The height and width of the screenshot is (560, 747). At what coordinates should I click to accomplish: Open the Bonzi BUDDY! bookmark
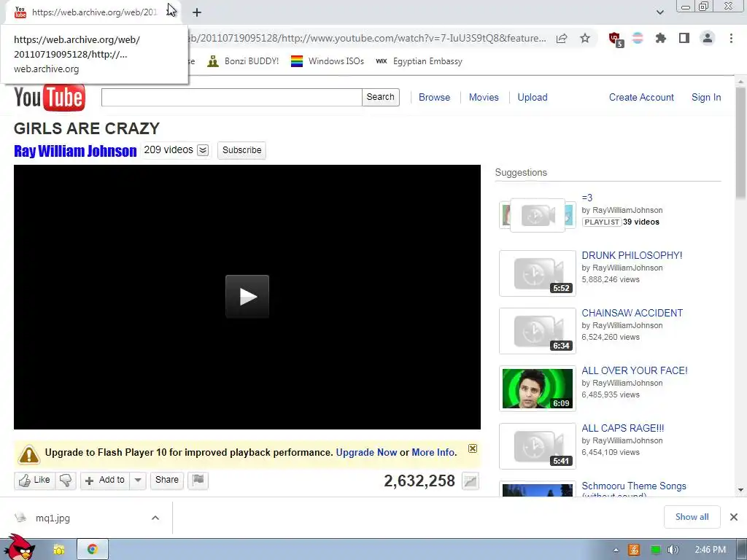tap(243, 61)
